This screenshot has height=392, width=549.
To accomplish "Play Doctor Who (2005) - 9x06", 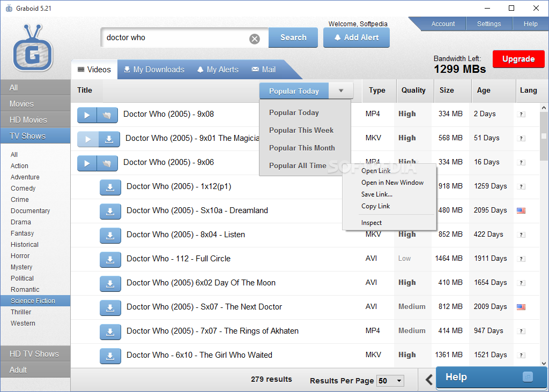I will pos(87,163).
